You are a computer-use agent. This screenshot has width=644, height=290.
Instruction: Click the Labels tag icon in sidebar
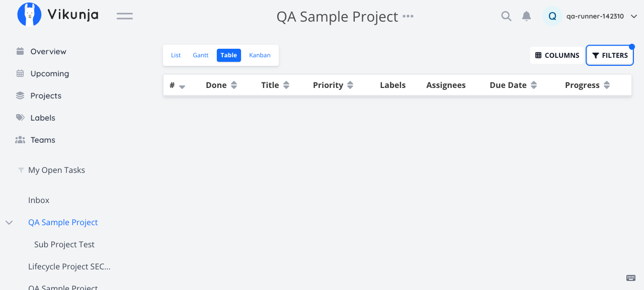pos(20,118)
